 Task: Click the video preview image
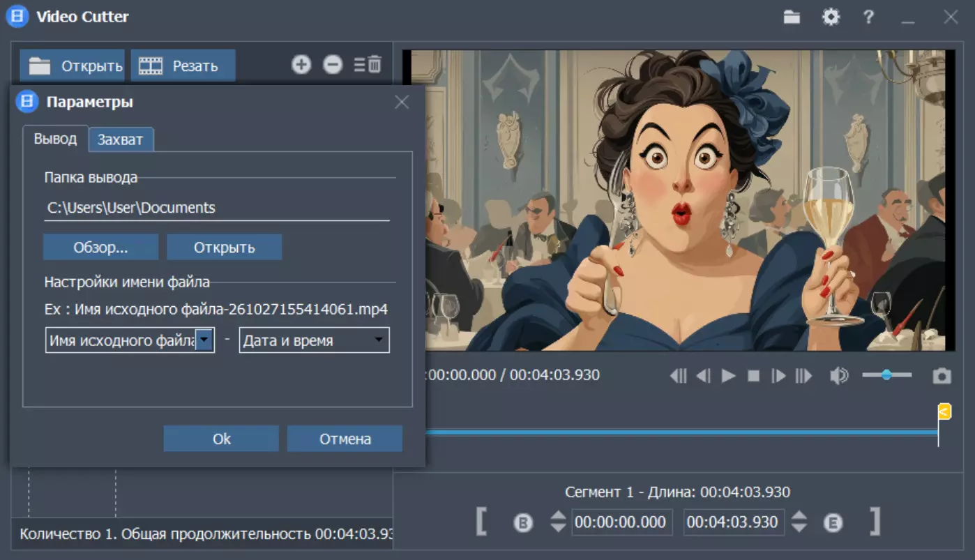[x=678, y=200]
